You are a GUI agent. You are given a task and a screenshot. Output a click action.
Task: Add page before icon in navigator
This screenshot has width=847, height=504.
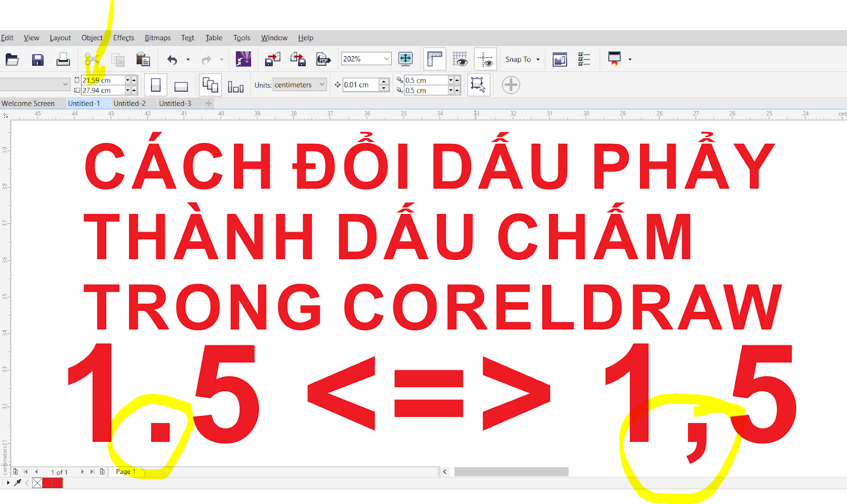(15, 471)
